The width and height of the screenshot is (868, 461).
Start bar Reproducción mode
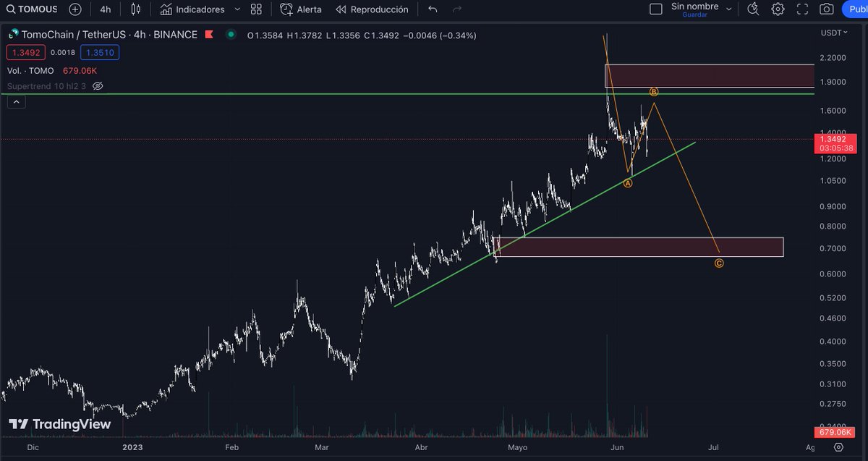372,9
